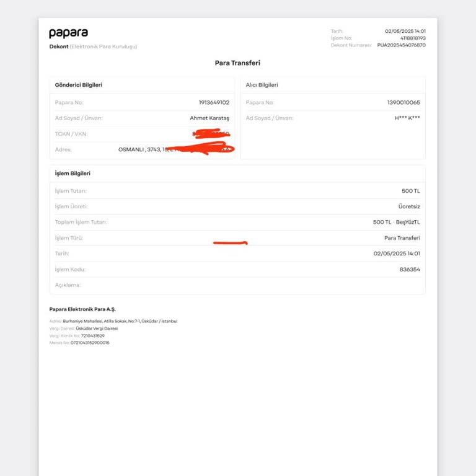Select sender name Ahmet Karataş
Image resolution: width=476 pixels, height=476 pixels.
pyautogui.click(x=209, y=118)
